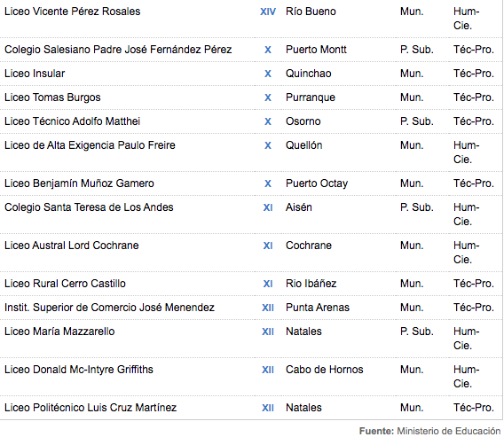Select the XI link next to Rio Ibáñez

[268, 284]
